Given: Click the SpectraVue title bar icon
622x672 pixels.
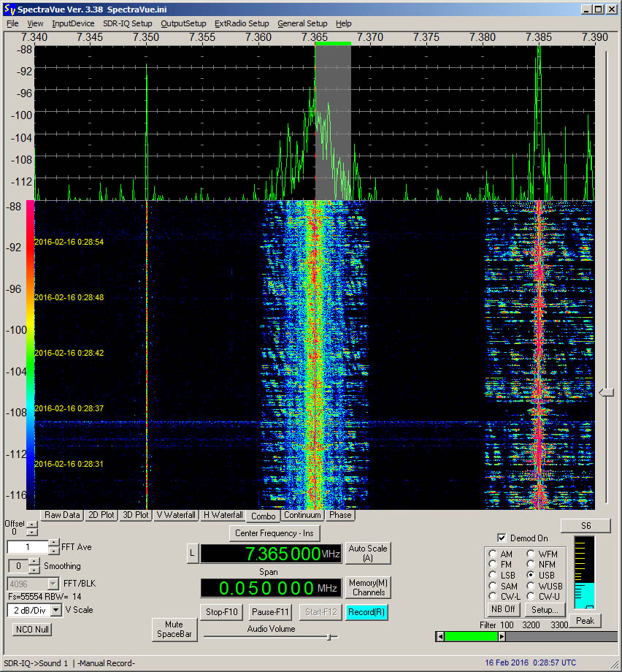Looking at the screenshot, I should click(x=9, y=9).
